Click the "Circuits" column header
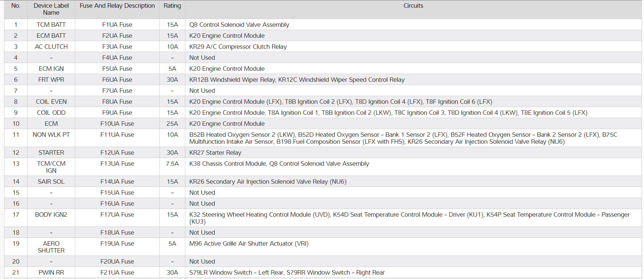 click(413, 6)
